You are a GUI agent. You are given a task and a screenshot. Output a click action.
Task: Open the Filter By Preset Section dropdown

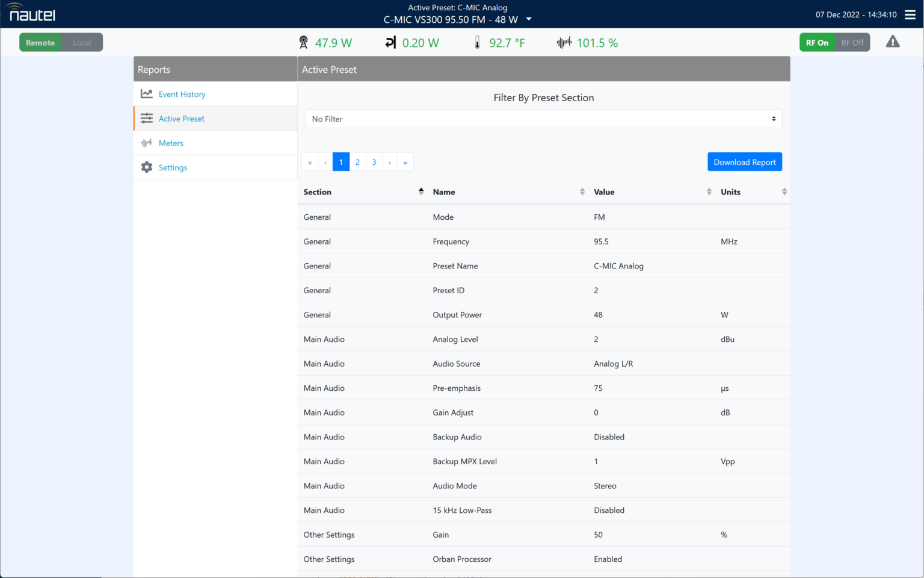[543, 119]
